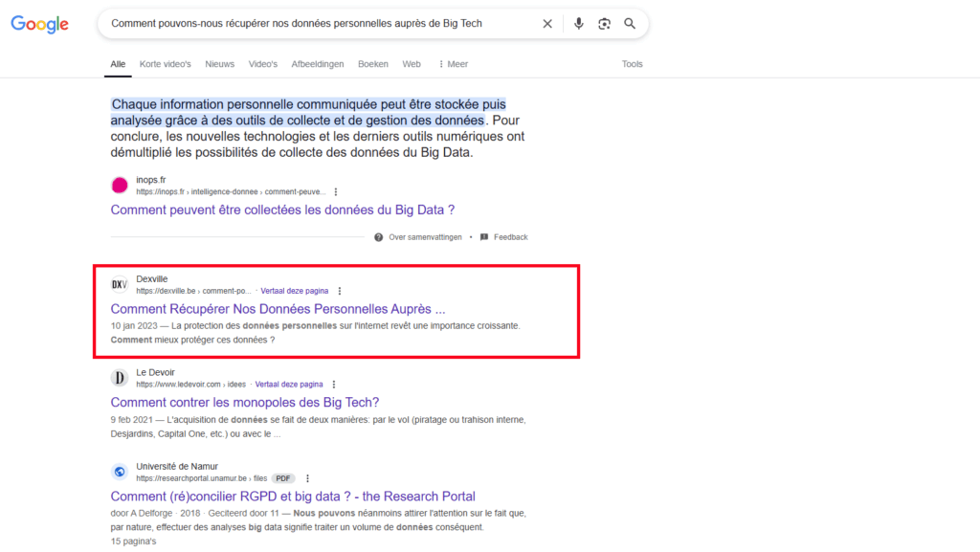Click the Université de Namur site name
Viewport: 980px width, 552px height.
click(x=177, y=467)
